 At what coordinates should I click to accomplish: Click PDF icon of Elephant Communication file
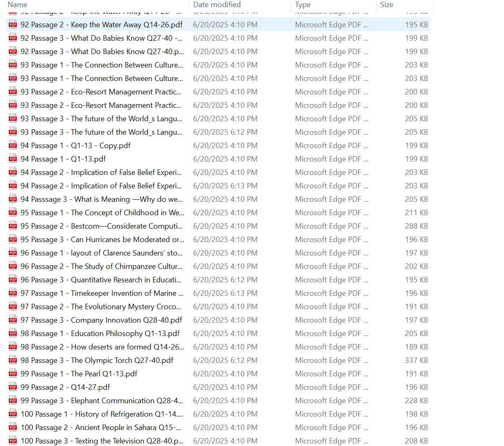(13, 401)
